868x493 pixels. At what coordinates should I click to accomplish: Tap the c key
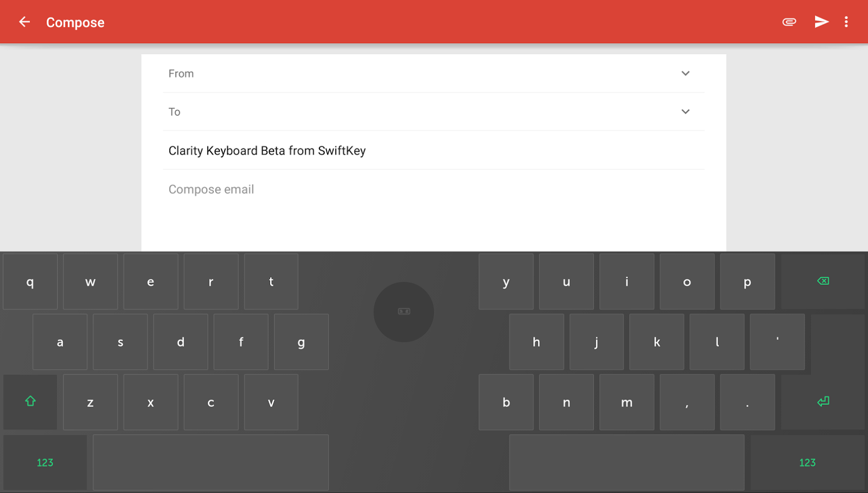click(x=211, y=402)
